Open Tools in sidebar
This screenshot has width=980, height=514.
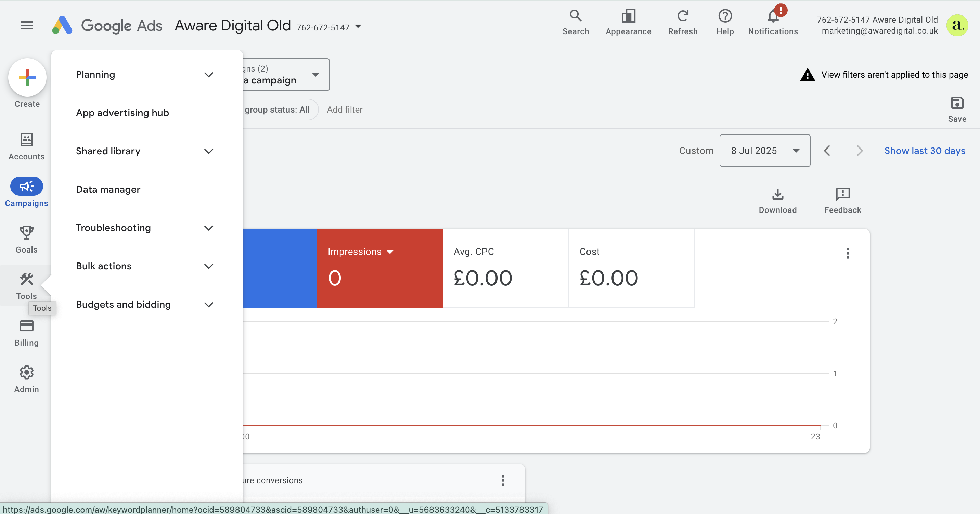(26, 286)
